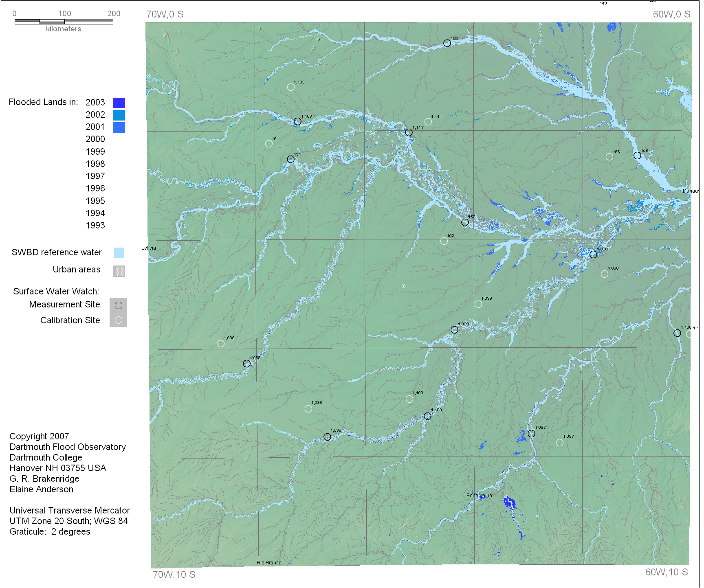Click the measurement site circle labeled 150
The width and height of the screenshot is (704, 588).
pyautogui.click(x=447, y=43)
